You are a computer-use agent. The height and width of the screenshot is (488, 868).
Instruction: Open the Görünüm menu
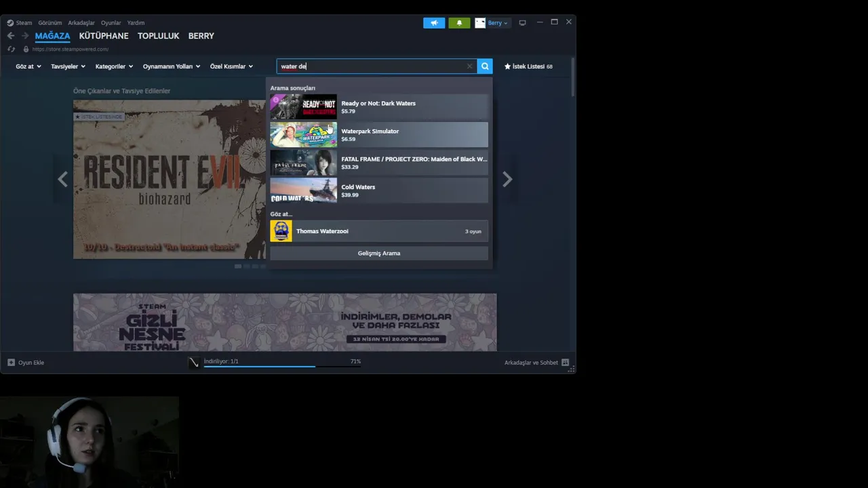50,22
